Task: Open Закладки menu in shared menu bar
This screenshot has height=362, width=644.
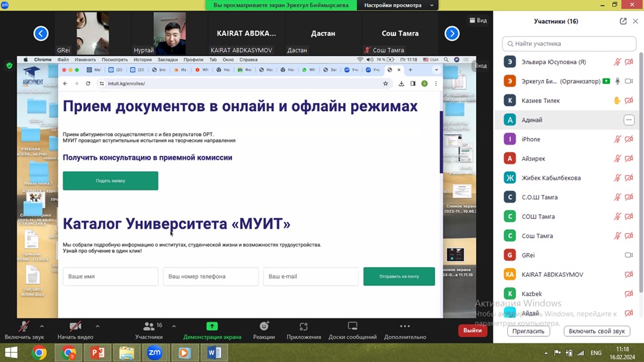Action: click(167, 59)
